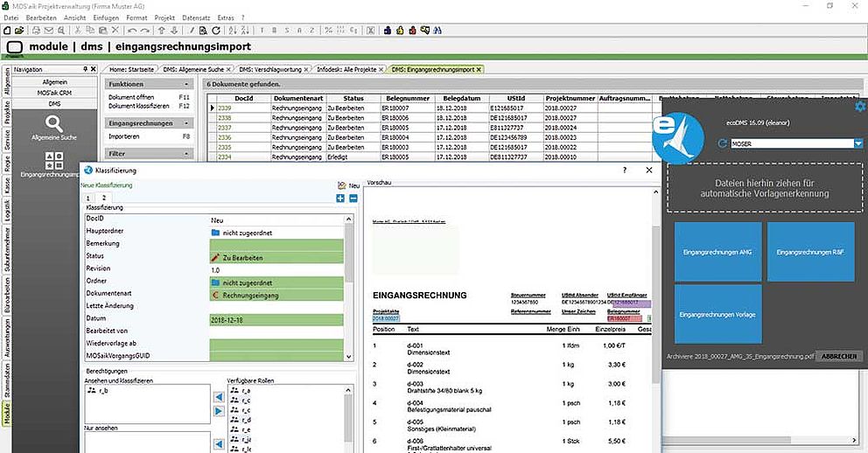Open the Projekt menu

pyautogui.click(x=165, y=17)
